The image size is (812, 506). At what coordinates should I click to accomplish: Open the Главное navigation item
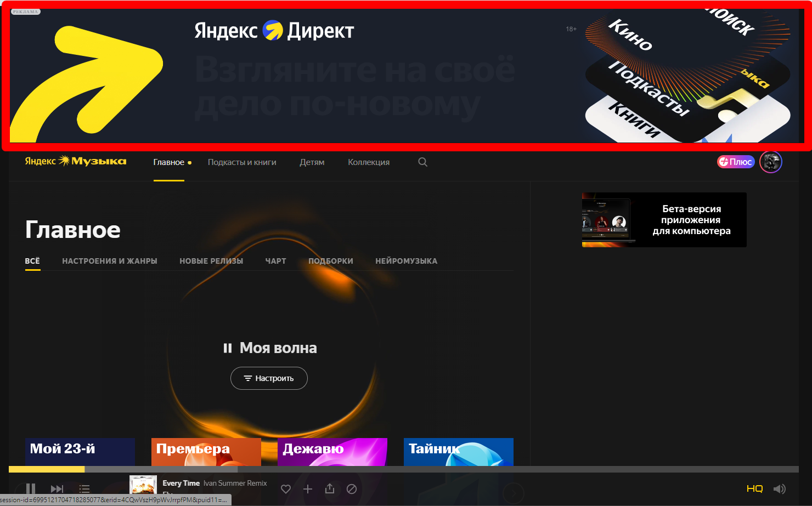(169, 162)
